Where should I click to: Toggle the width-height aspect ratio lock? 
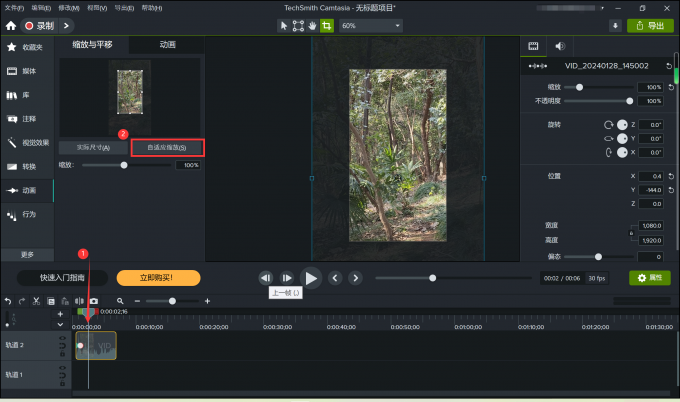(631, 233)
